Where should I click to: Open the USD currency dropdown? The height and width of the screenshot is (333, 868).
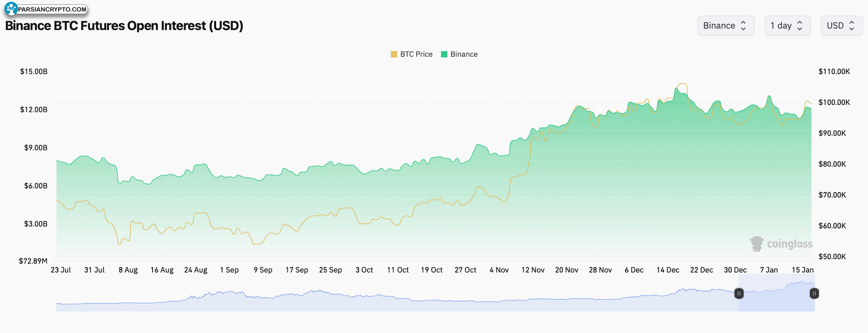(x=842, y=26)
